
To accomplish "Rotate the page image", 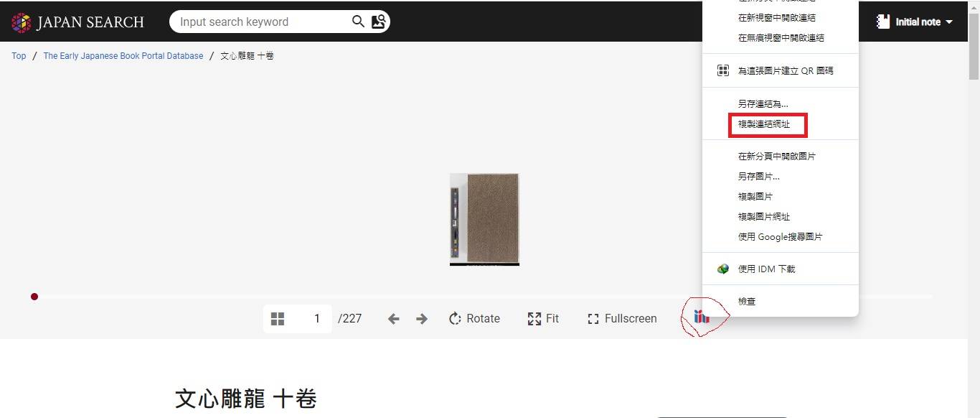I will (474, 318).
